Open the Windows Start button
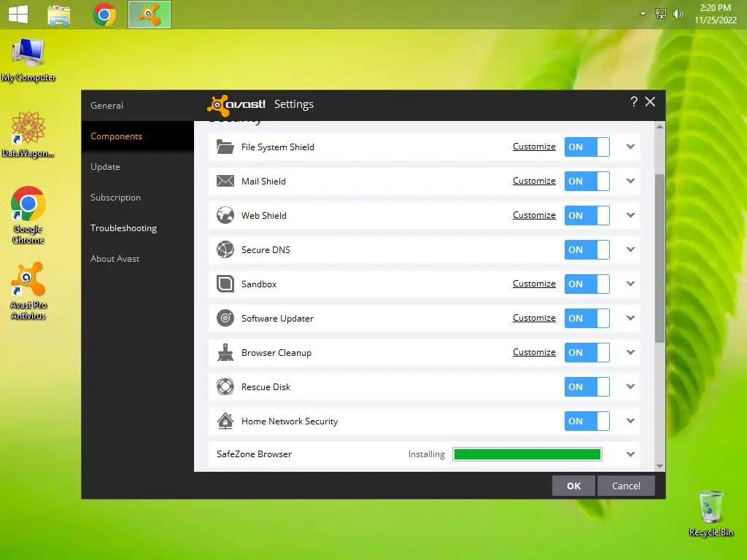The width and height of the screenshot is (747, 560). pos(18,15)
